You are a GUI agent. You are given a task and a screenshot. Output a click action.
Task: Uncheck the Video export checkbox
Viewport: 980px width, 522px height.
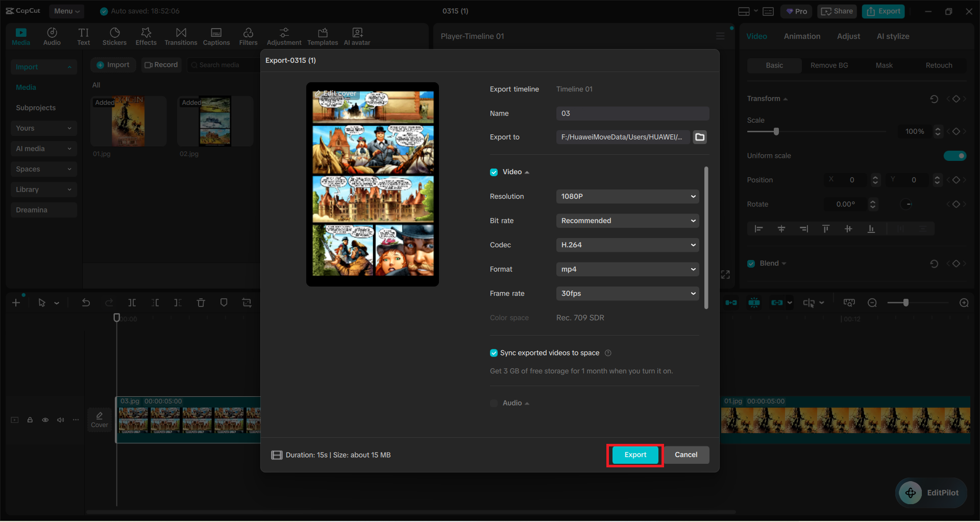click(x=494, y=172)
